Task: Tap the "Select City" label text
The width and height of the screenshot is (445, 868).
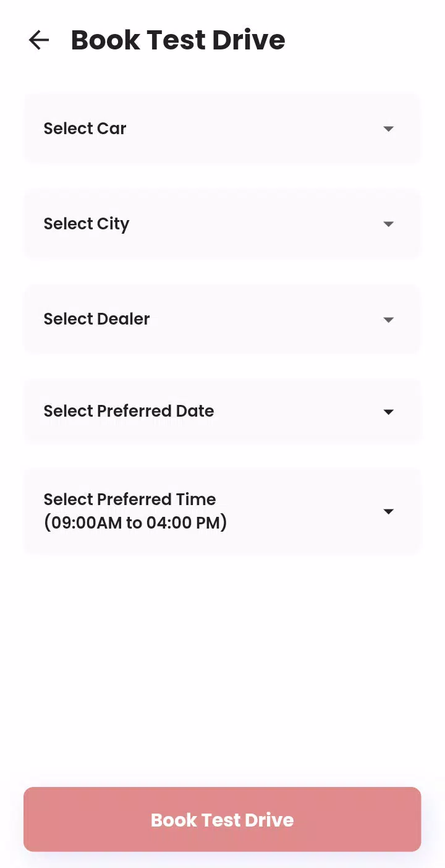Action: pos(87,224)
